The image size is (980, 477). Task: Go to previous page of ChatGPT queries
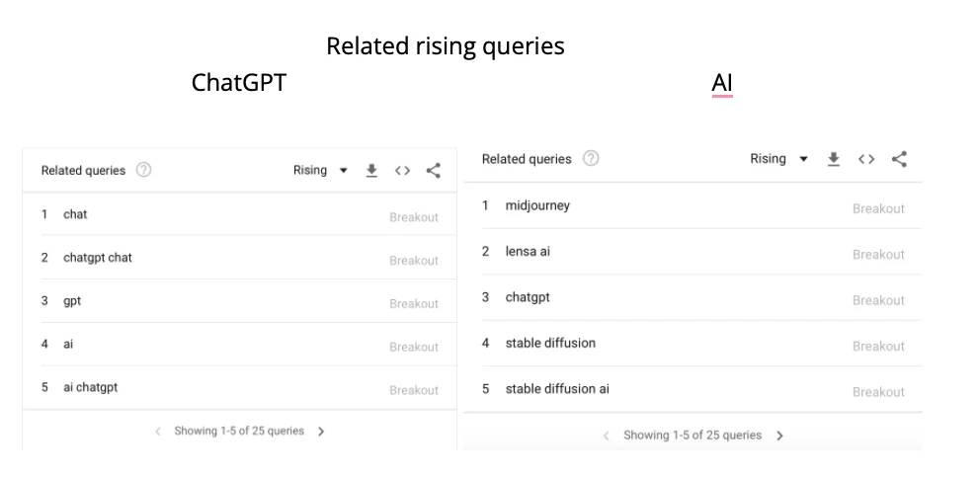[158, 432]
